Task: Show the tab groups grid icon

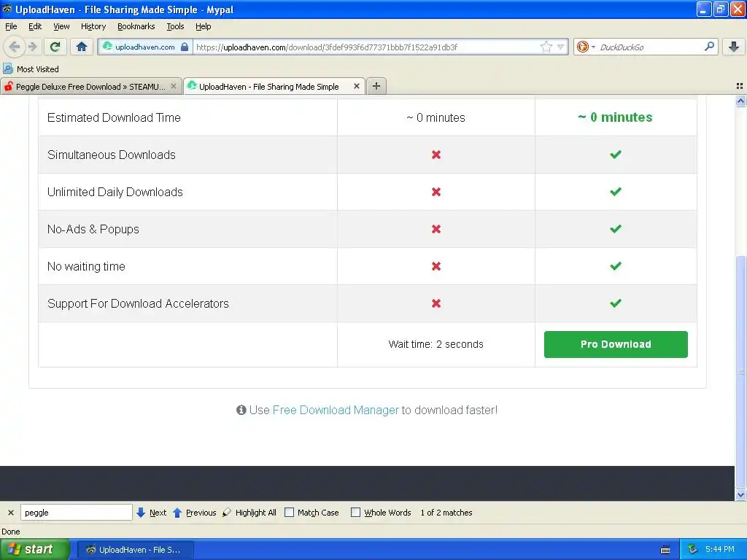Action: [740, 86]
